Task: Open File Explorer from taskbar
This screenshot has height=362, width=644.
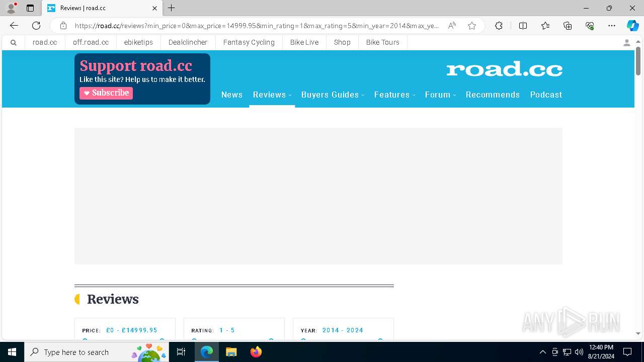Action: pos(231,352)
